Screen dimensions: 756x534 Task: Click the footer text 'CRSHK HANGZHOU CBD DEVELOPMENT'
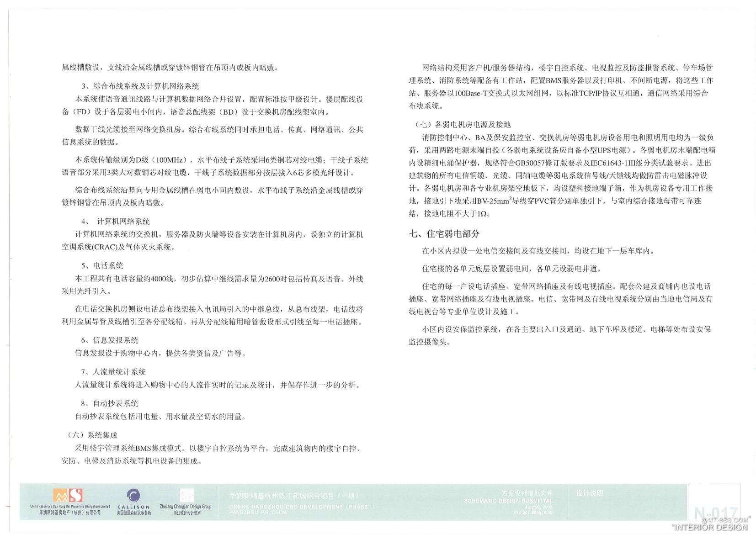(x=286, y=507)
